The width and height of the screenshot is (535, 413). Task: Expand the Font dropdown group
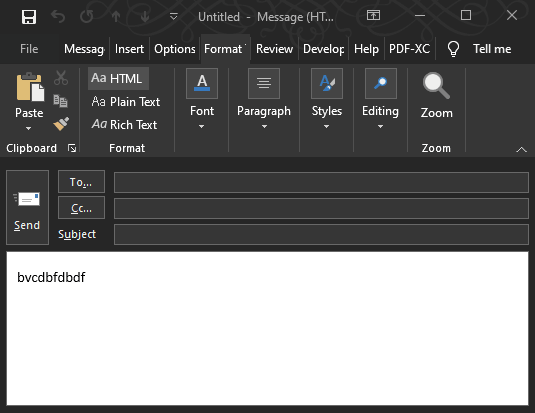tap(202, 99)
